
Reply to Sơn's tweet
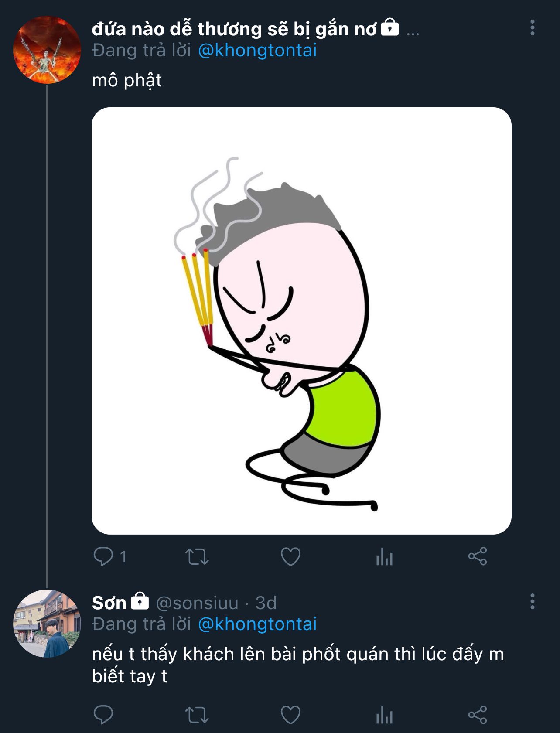[x=103, y=715]
